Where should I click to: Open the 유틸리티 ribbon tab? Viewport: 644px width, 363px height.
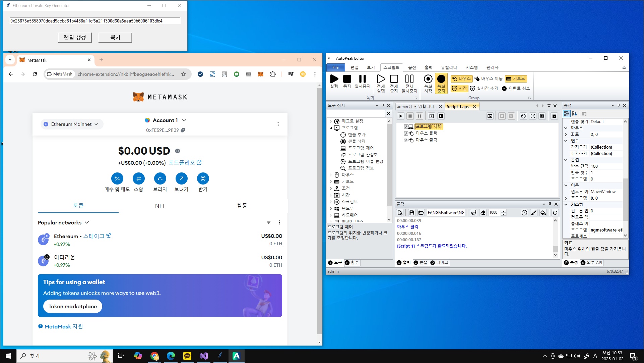click(x=449, y=67)
